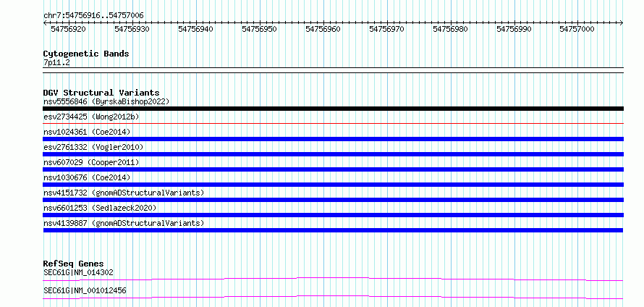Click the esv2761332 (Vogler2010) label

point(93,147)
